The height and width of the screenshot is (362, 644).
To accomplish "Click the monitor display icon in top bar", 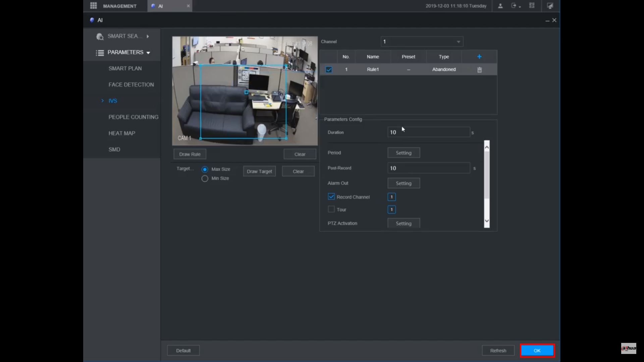I will 550,6.
